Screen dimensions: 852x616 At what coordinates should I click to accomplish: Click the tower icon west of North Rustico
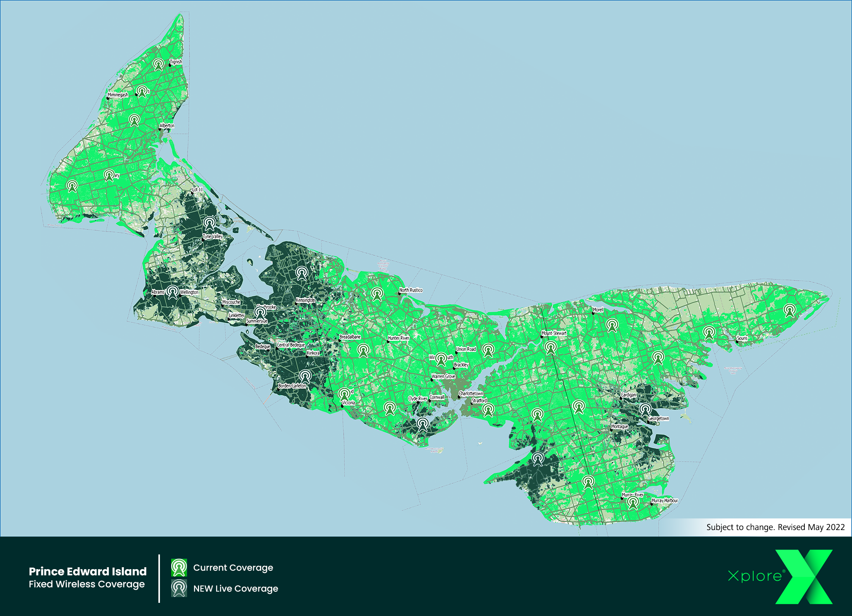[x=377, y=294]
